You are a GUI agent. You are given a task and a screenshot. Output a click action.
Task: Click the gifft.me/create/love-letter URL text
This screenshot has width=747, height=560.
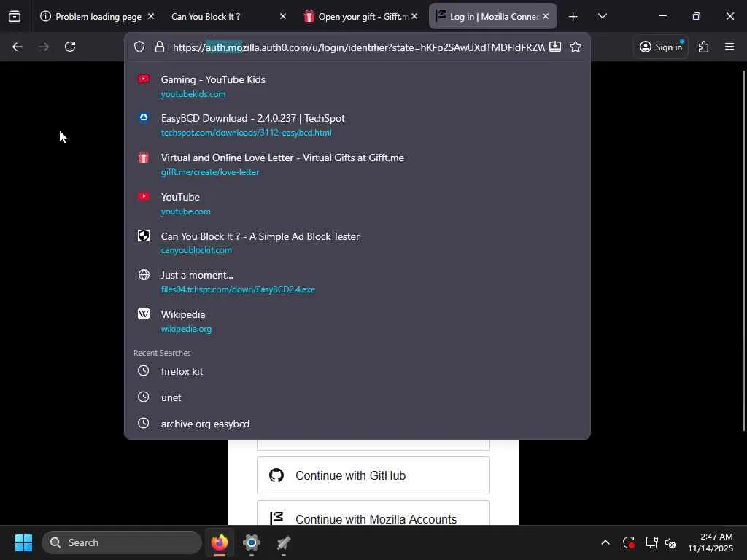(210, 172)
